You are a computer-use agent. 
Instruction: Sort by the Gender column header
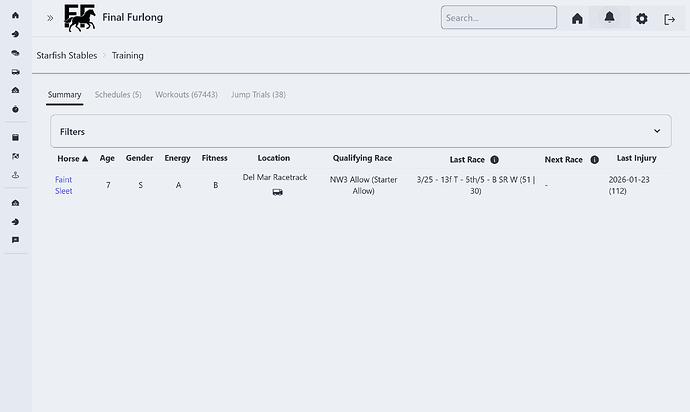click(x=139, y=158)
